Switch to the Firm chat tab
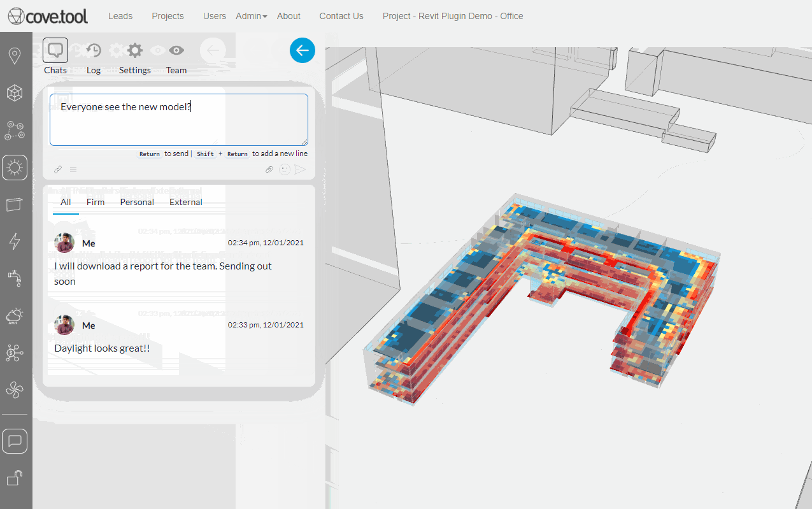 point(96,202)
